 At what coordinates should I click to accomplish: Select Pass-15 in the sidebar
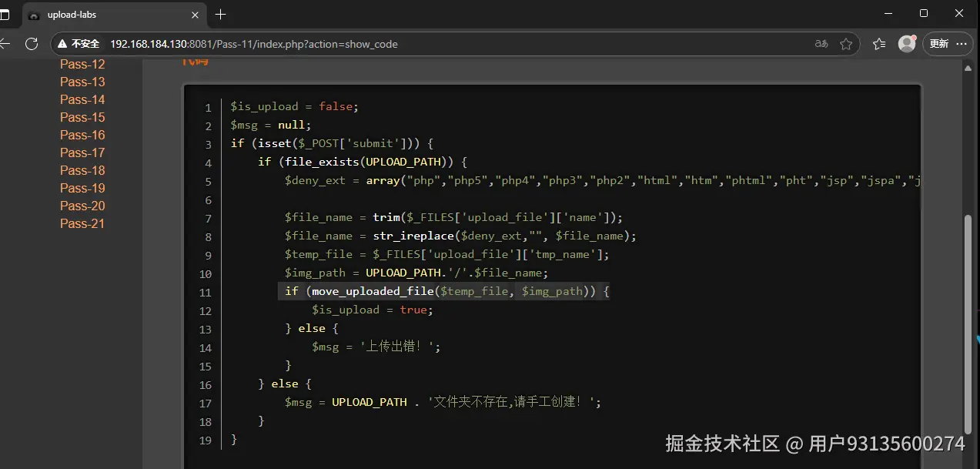click(x=82, y=117)
